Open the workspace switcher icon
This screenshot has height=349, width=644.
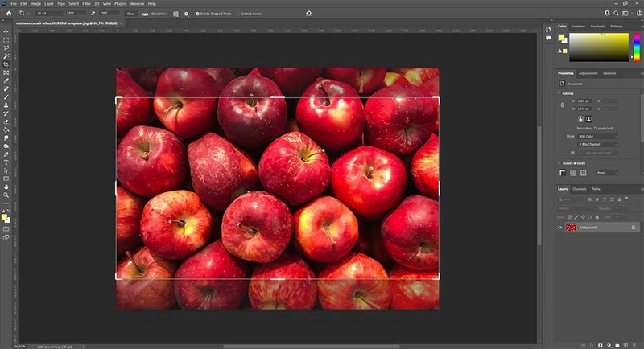(625, 13)
